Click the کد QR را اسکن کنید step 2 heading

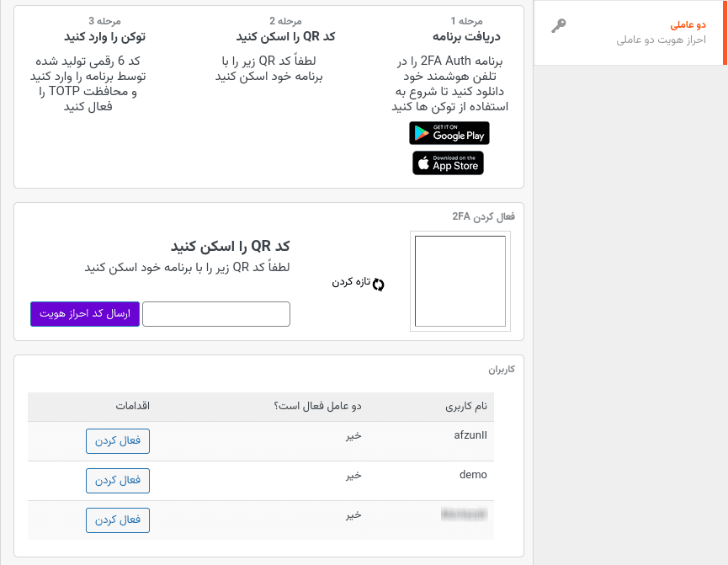(285, 37)
